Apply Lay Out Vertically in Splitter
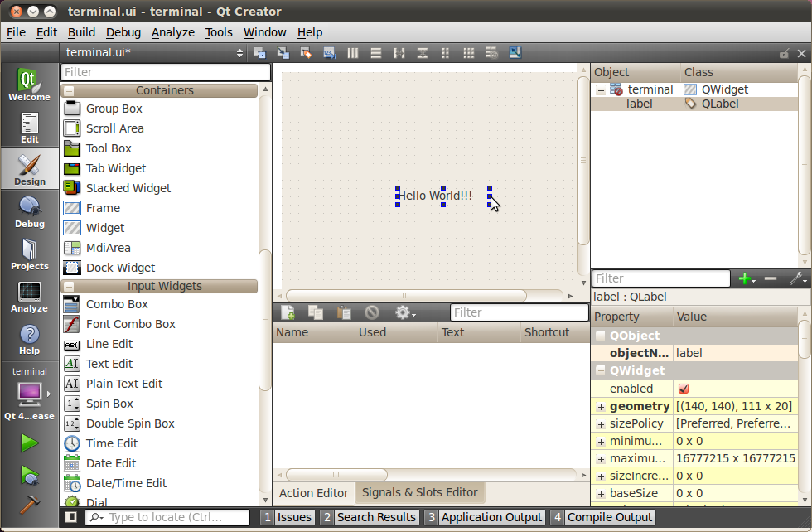This screenshot has height=532, width=812. pos(423,53)
